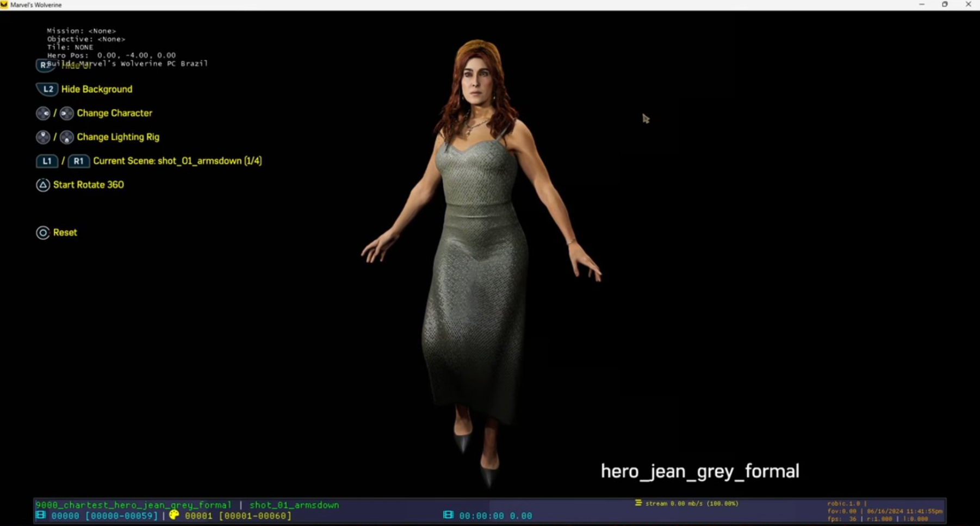Click the green shot_01_armsdown status bar text

(x=294, y=505)
